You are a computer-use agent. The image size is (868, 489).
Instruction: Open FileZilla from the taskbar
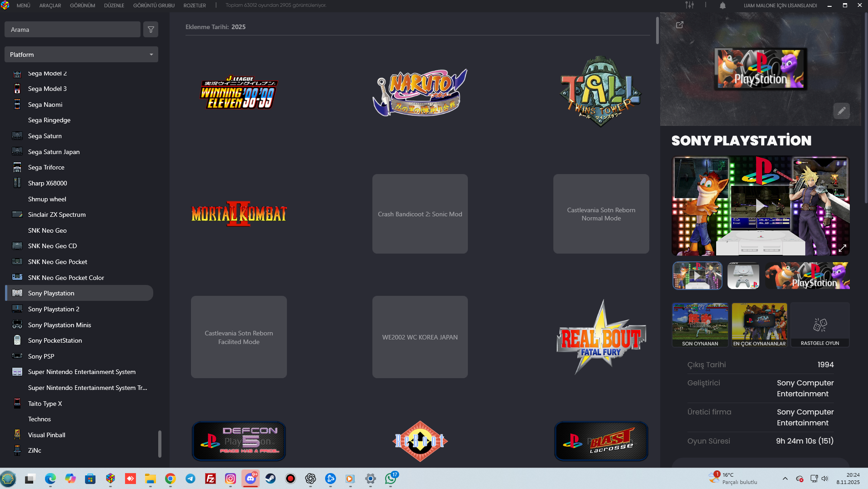point(210,479)
